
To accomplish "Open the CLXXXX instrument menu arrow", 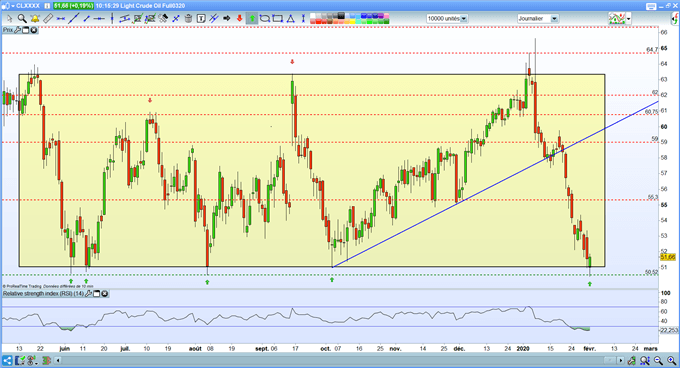I will point(12,6).
